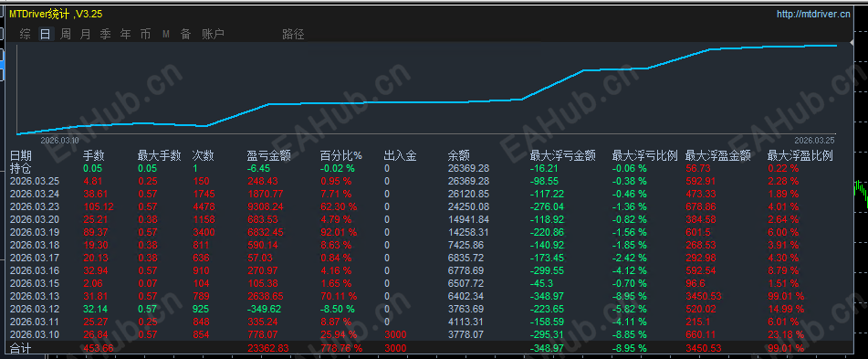Screen dimensions: 868x359
Task: Click the 最大浮亏金额 column header
Action: pos(562,155)
